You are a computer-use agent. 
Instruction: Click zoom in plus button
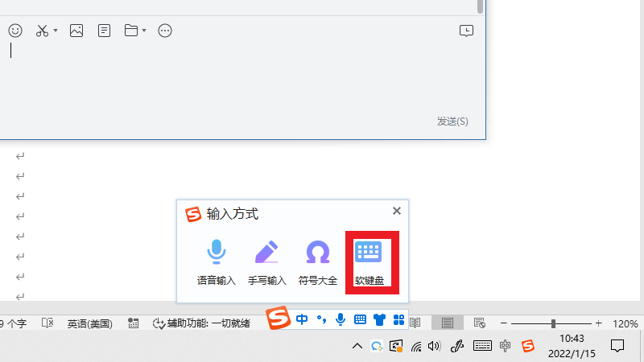point(598,323)
